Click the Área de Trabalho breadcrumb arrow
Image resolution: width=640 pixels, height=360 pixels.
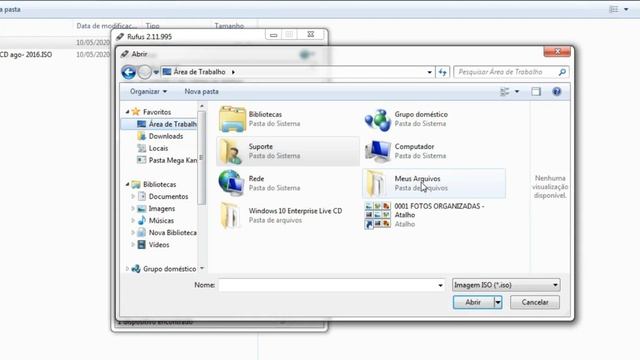click(233, 72)
